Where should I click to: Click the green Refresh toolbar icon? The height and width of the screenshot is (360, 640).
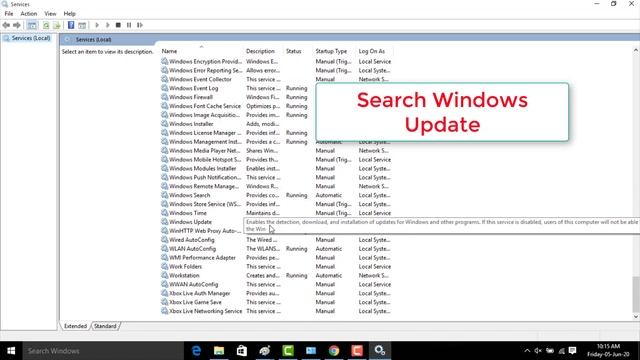[x=46, y=25]
